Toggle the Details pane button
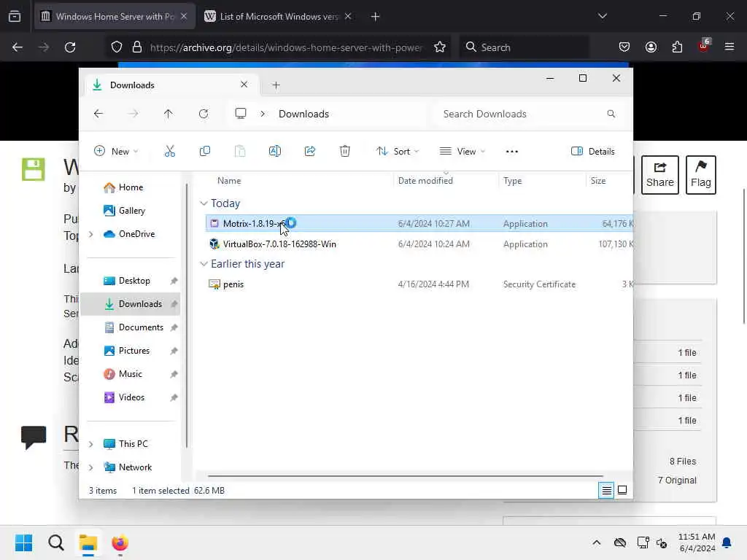This screenshot has width=747, height=560. point(592,152)
